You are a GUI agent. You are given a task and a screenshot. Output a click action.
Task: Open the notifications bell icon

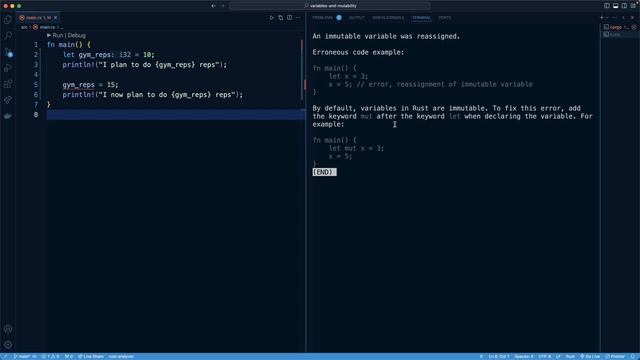click(x=633, y=356)
